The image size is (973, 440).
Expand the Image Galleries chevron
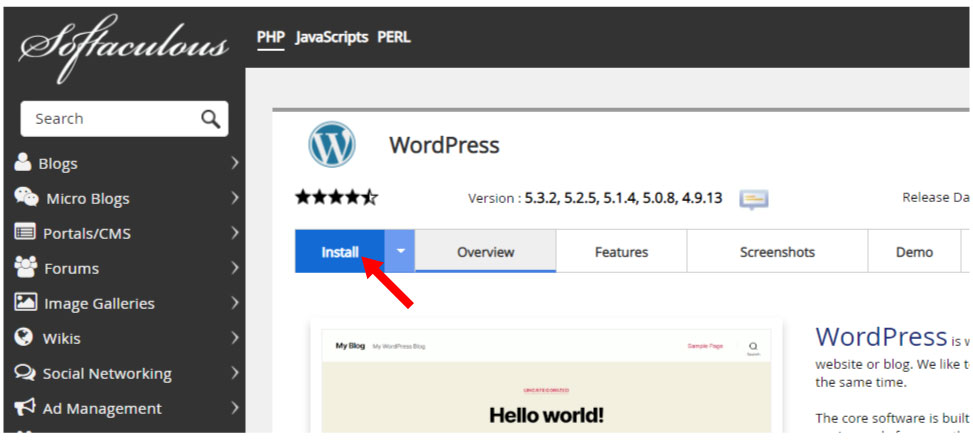(235, 303)
